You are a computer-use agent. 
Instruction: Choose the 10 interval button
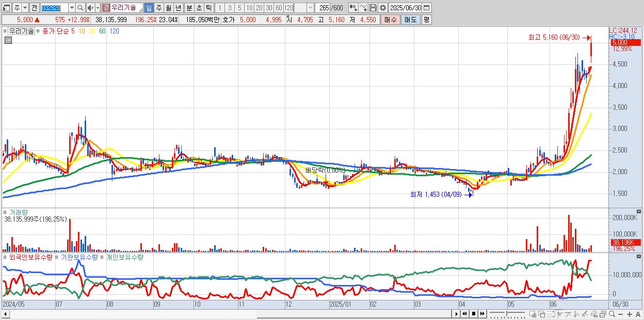249,8
